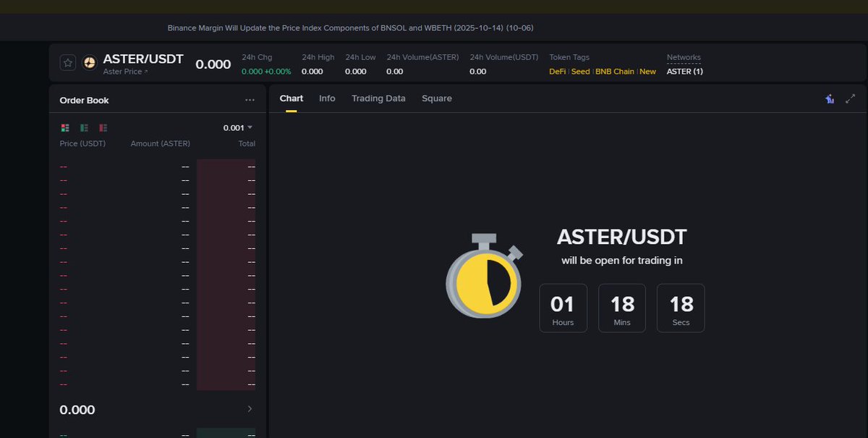Click the Price (USDT) column header

82,143
